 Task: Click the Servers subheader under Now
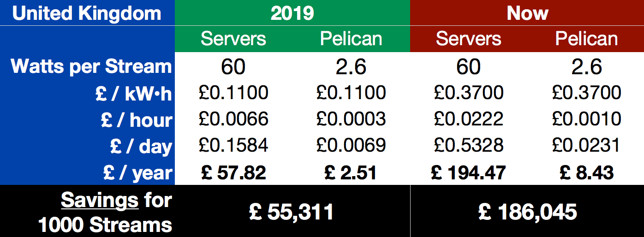click(468, 39)
